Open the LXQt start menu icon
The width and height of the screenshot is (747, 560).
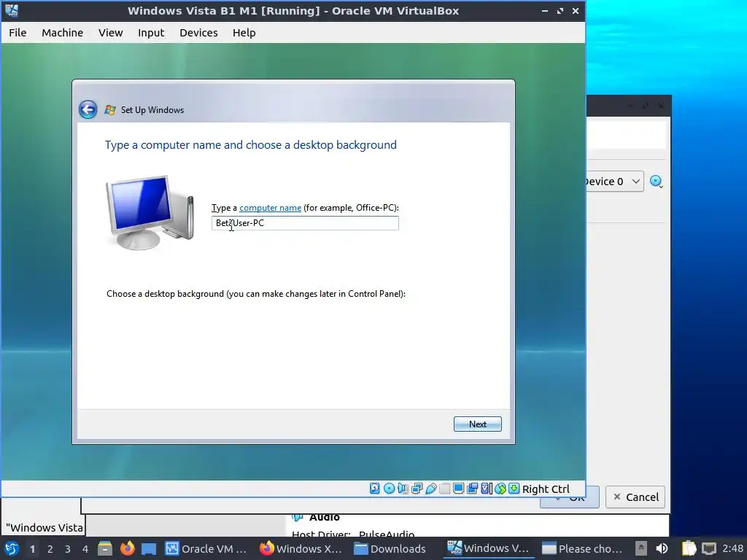(x=12, y=549)
